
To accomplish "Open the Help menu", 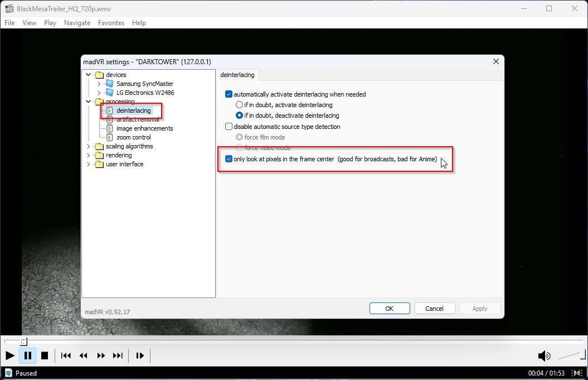I will [x=139, y=23].
